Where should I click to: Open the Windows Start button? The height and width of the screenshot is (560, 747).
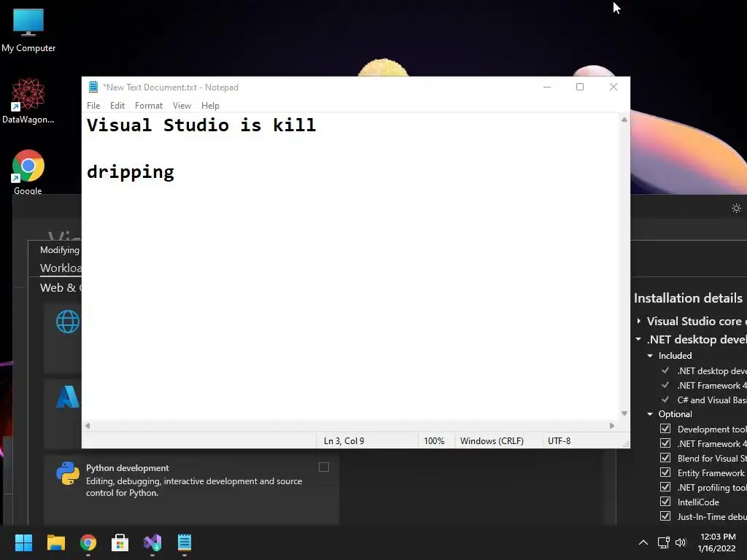pos(23,542)
